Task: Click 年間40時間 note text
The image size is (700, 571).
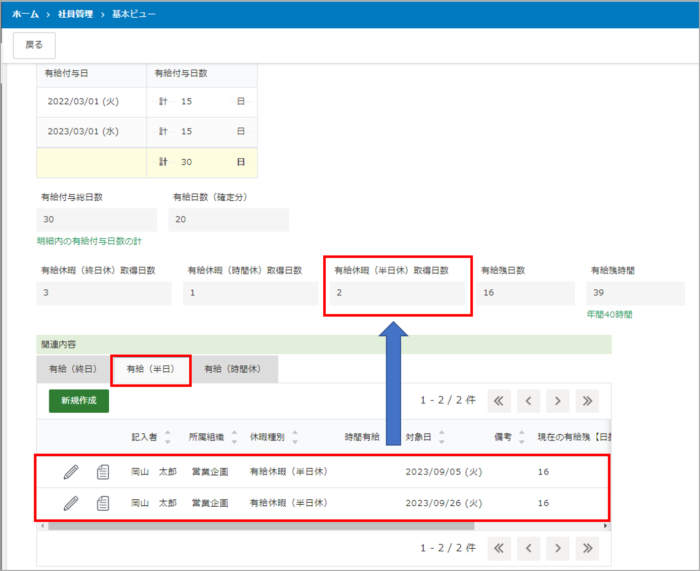Action: [609, 314]
